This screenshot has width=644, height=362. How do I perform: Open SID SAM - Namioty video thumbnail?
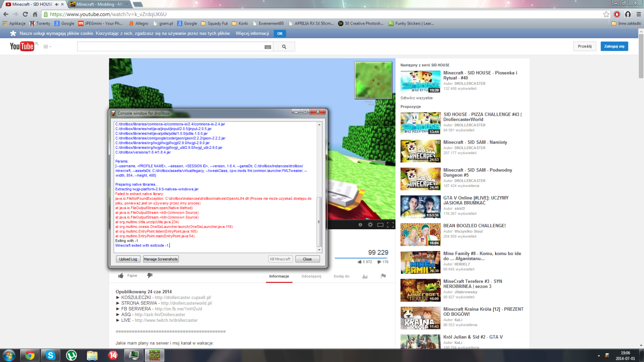pos(420,151)
